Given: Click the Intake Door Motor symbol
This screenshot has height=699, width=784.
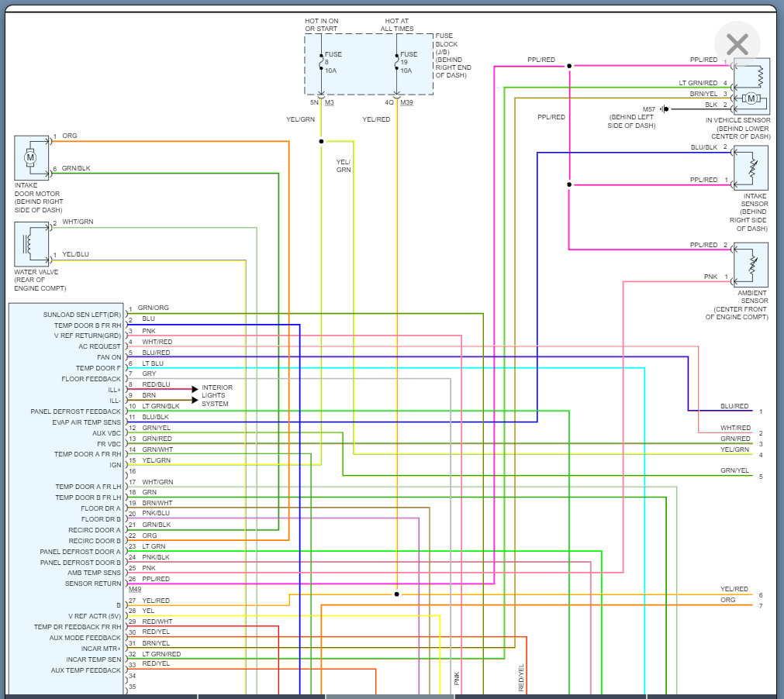Looking at the screenshot, I should (x=32, y=158).
